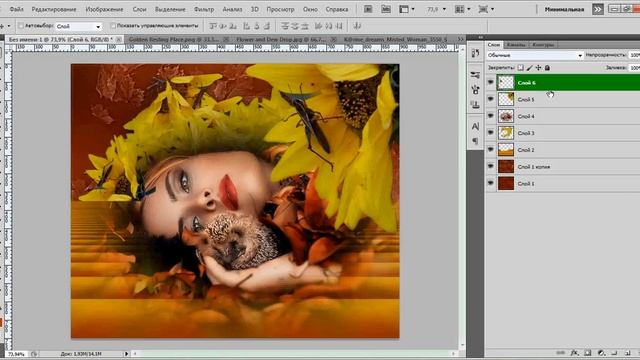Open the 3D menu
Viewport: 640px width, 360px height.
[x=255, y=9]
